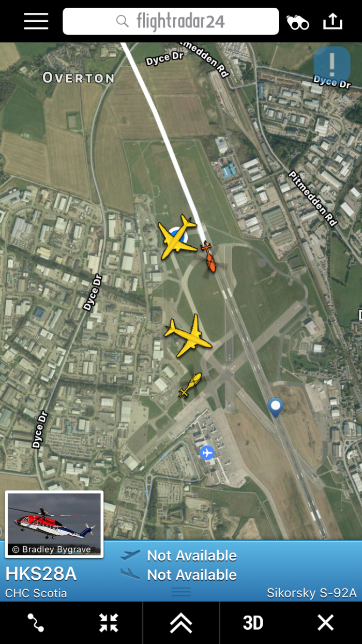The image size is (362, 644).
Task: Select the small yellow helicopter
Action: (x=190, y=385)
